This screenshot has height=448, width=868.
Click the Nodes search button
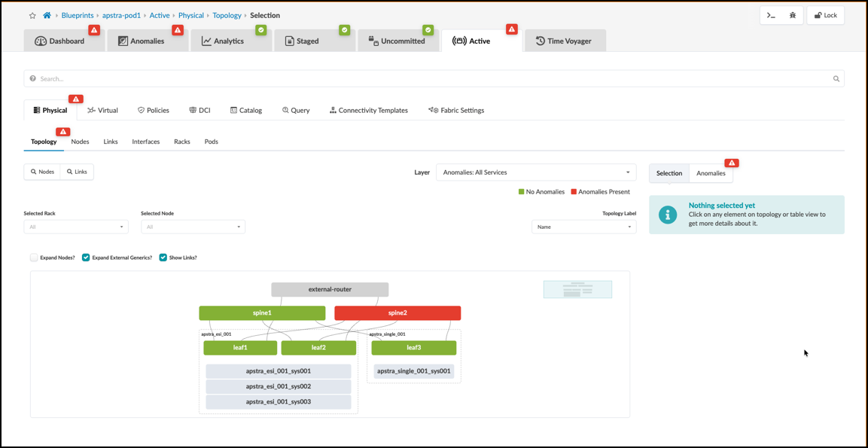pyautogui.click(x=42, y=172)
